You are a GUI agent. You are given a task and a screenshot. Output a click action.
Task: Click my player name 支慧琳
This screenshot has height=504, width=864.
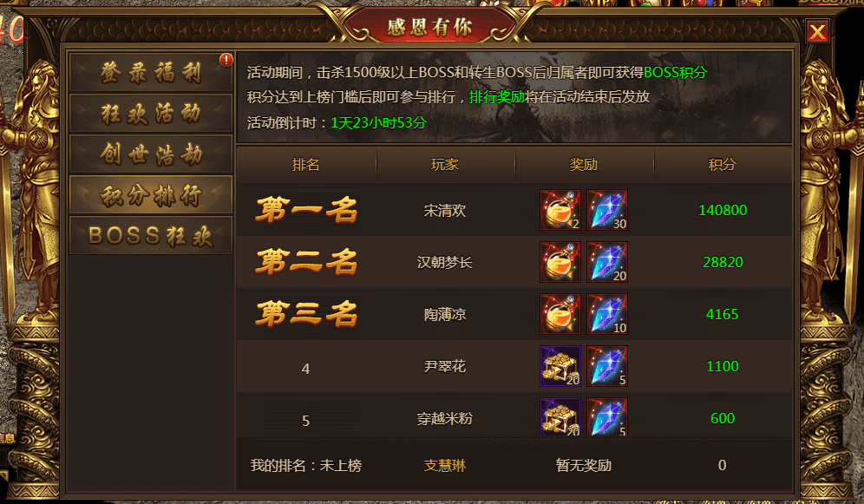click(x=445, y=466)
